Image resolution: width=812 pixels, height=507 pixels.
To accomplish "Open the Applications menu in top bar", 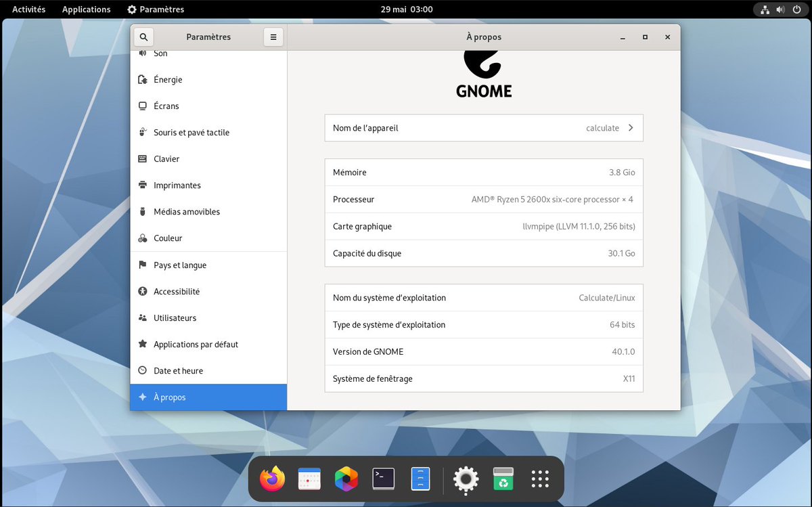I will pyautogui.click(x=86, y=9).
